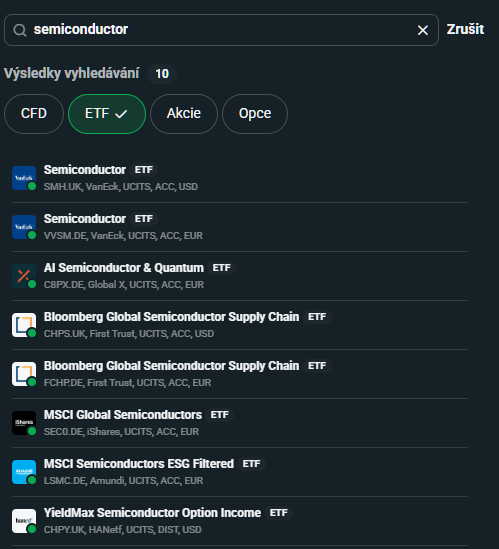
Task: Clear the semiconductor search text
Action: click(423, 30)
